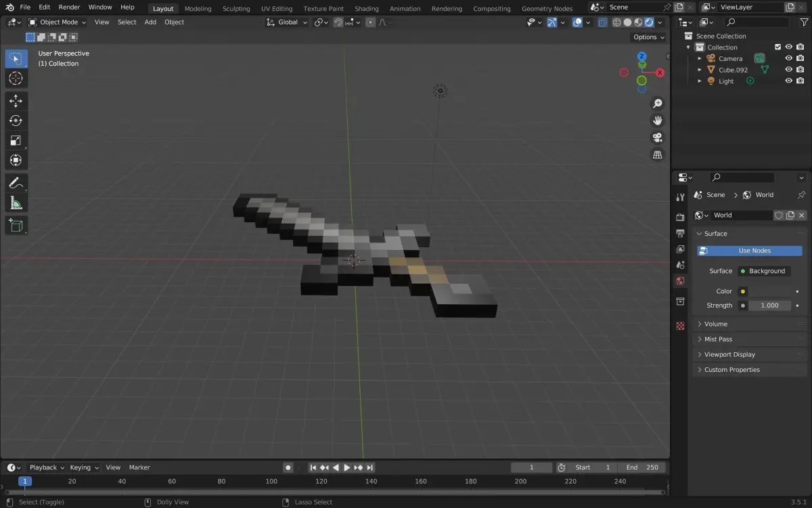Expand the Viewport Display panel
The image size is (812, 508).
[x=751, y=354]
